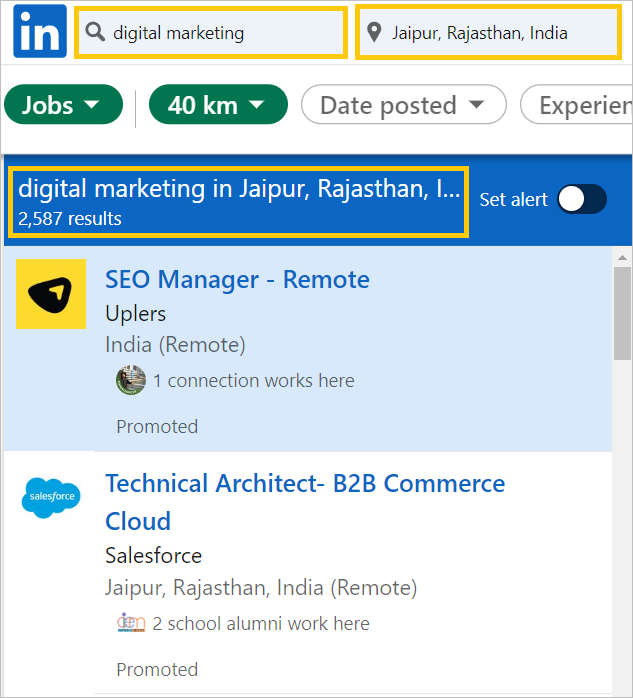Click the school alumni logo icon
Image resolution: width=633 pixels, height=698 pixels.
(131, 623)
